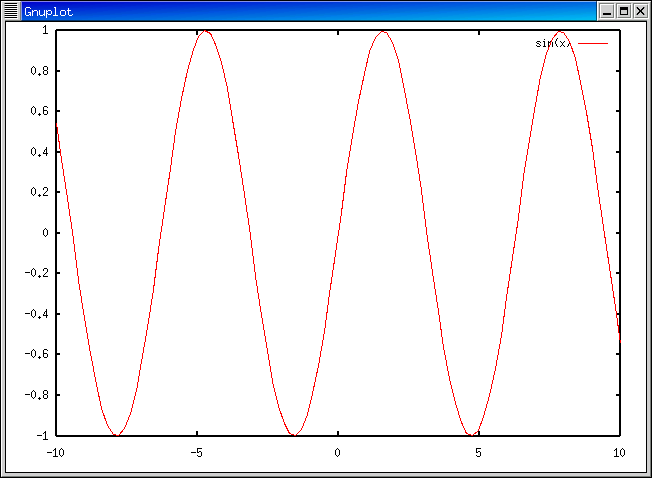
Task: Click the x-axis label -10
Action: (x=56, y=453)
